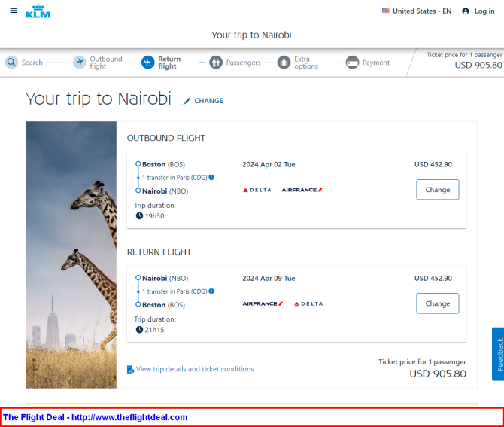Click the Passengers people icon
The image size is (504, 427).
(x=216, y=62)
